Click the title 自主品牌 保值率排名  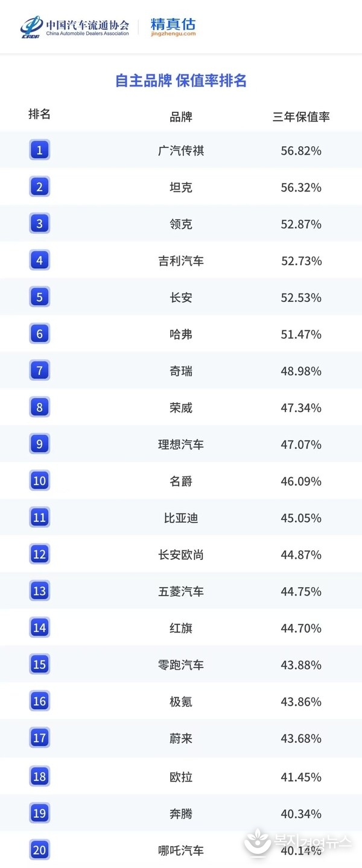[181, 81]
